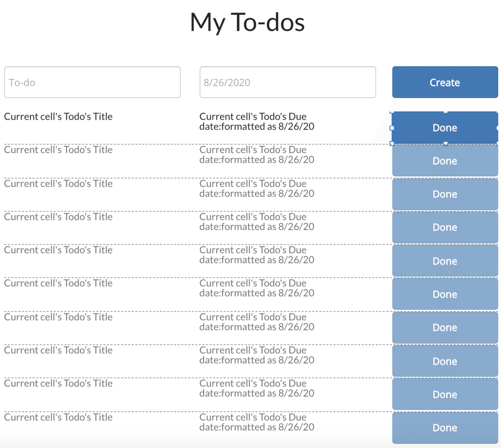Click Done in the fifth to-do row
The height and width of the screenshot is (448, 501).
pos(445,261)
